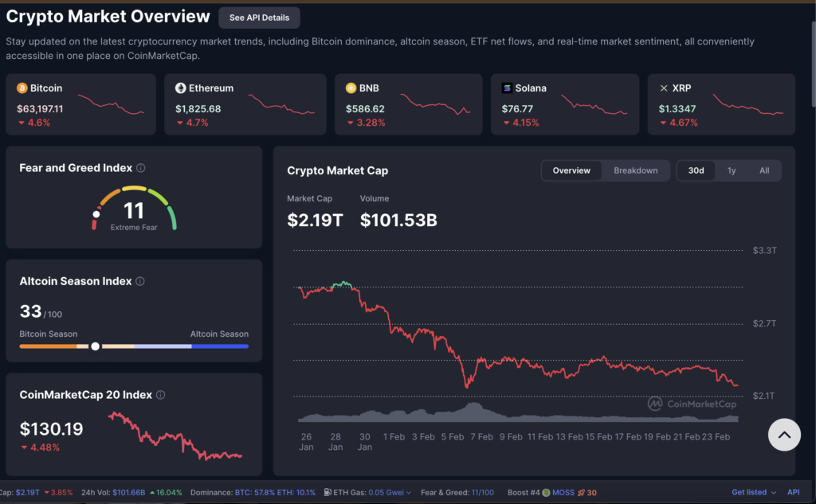The width and height of the screenshot is (816, 504).
Task: Click the Ethereum logo icon
Action: (181, 88)
